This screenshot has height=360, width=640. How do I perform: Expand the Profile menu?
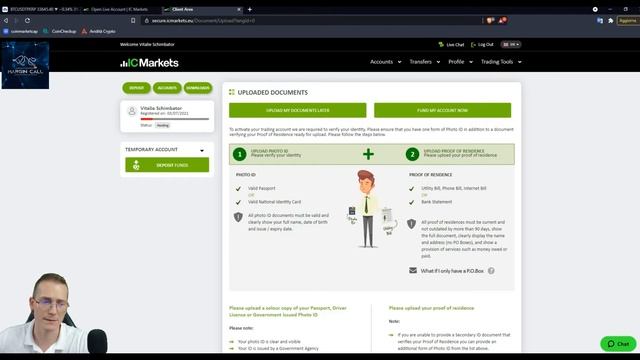tap(460, 62)
